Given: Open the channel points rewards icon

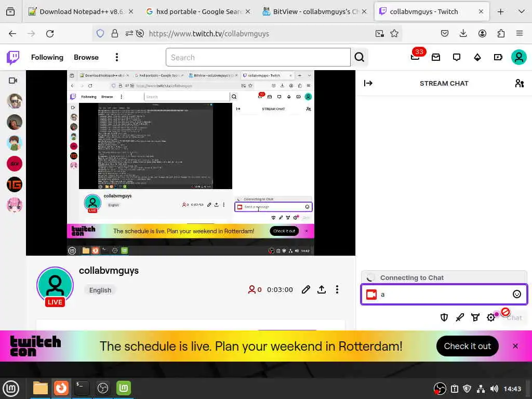Looking at the screenshot, I should click(475, 317).
